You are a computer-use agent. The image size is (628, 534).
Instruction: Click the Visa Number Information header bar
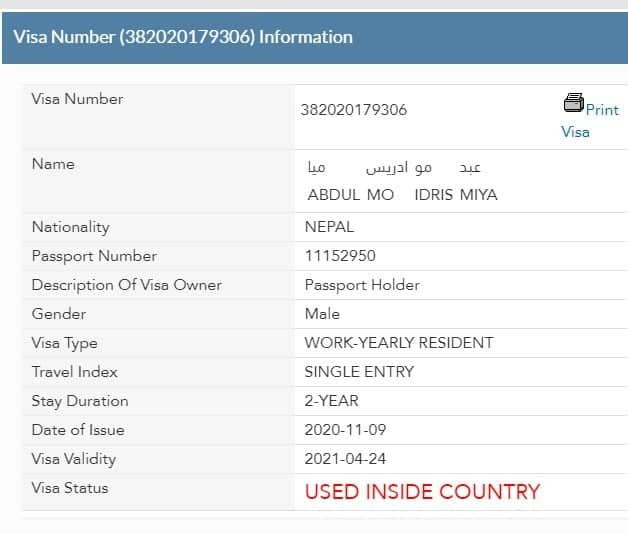pyautogui.click(x=315, y=38)
